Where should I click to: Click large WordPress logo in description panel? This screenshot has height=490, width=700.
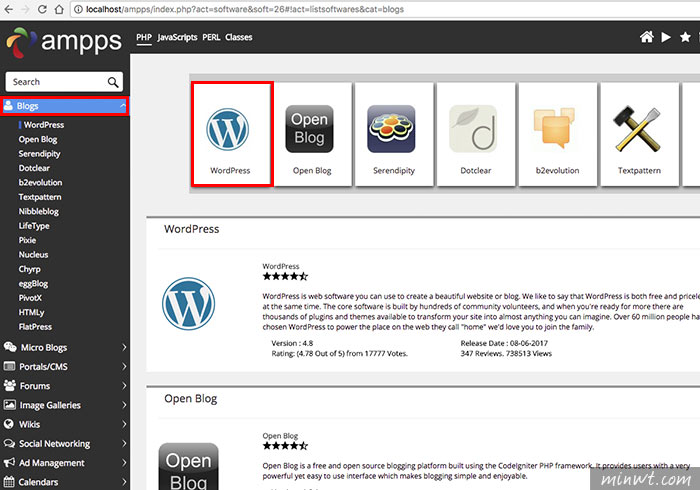[x=188, y=304]
